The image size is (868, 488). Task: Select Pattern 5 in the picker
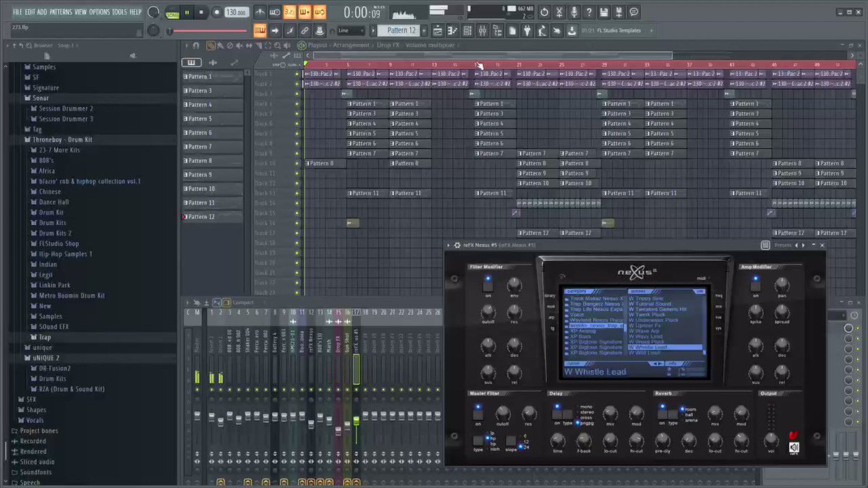point(212,119)
